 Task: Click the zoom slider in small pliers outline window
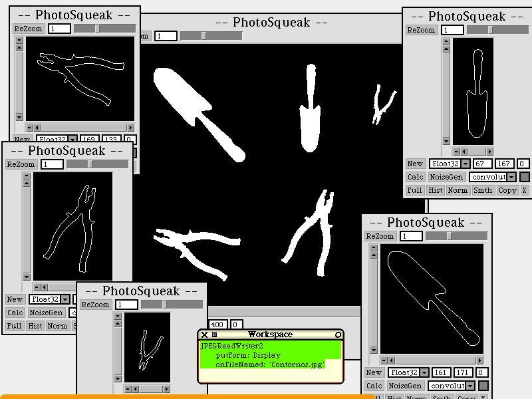tap(172, 305)
